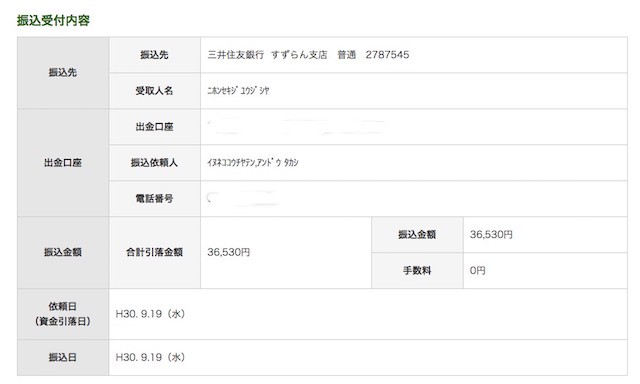Click the 電話番号 label cell
This screenshot has width=640, height=384.
coord(155,199)
